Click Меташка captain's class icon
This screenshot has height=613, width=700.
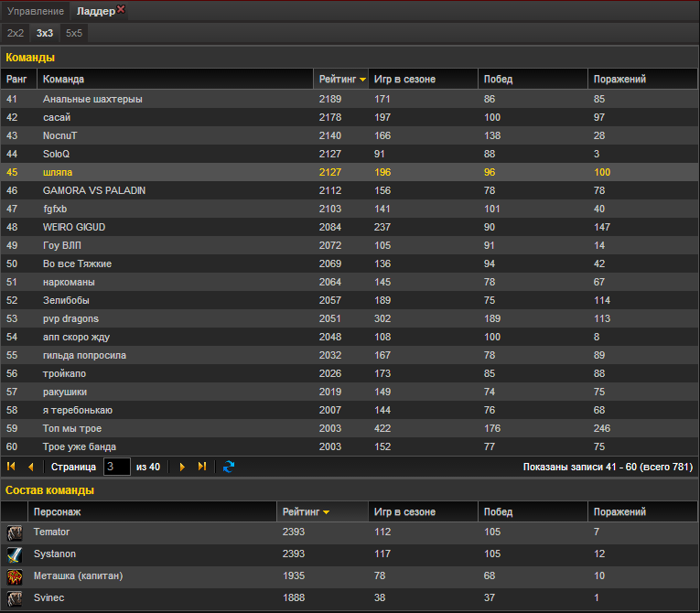point(15,576)
